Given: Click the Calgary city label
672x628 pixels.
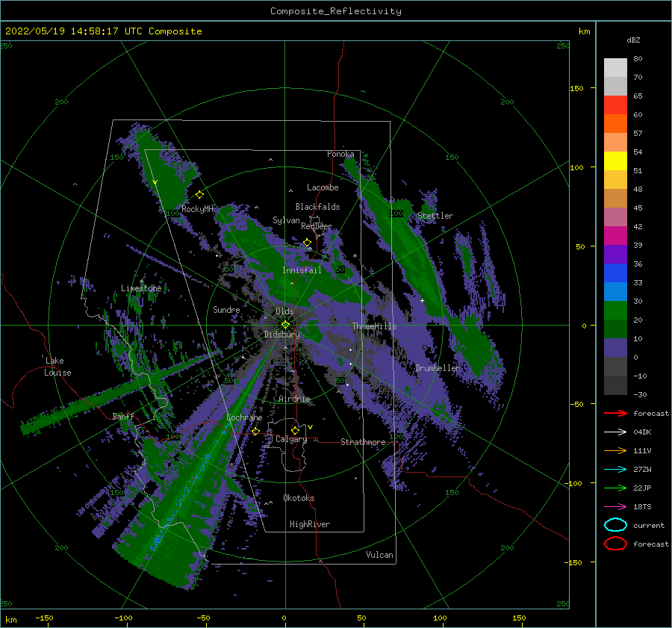Looking at the screenshot, I should (x=291, y=439).
